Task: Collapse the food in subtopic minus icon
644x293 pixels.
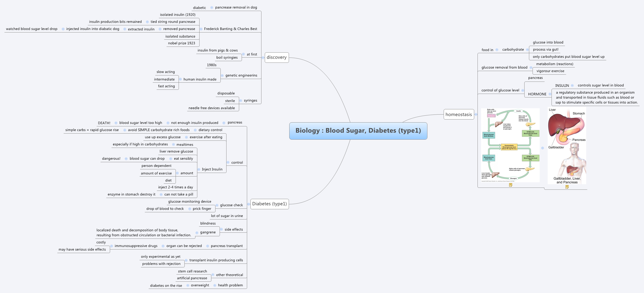Action: point(497,50)
